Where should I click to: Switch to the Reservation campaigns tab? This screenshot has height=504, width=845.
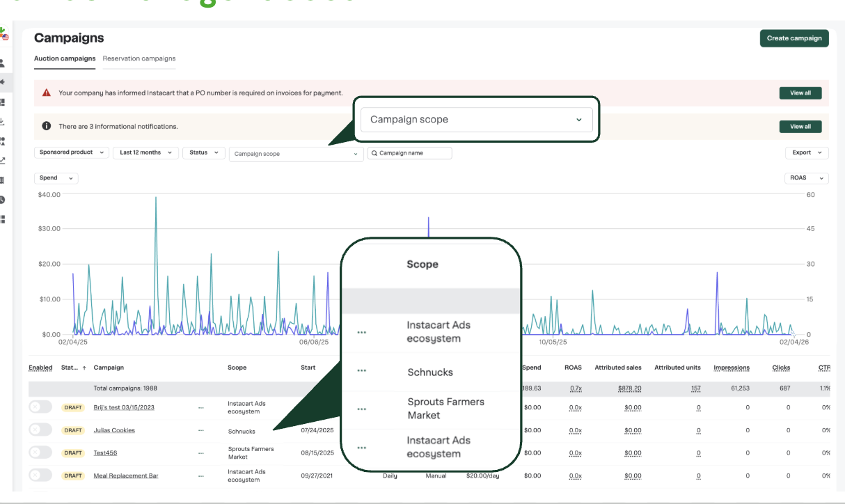139,59
